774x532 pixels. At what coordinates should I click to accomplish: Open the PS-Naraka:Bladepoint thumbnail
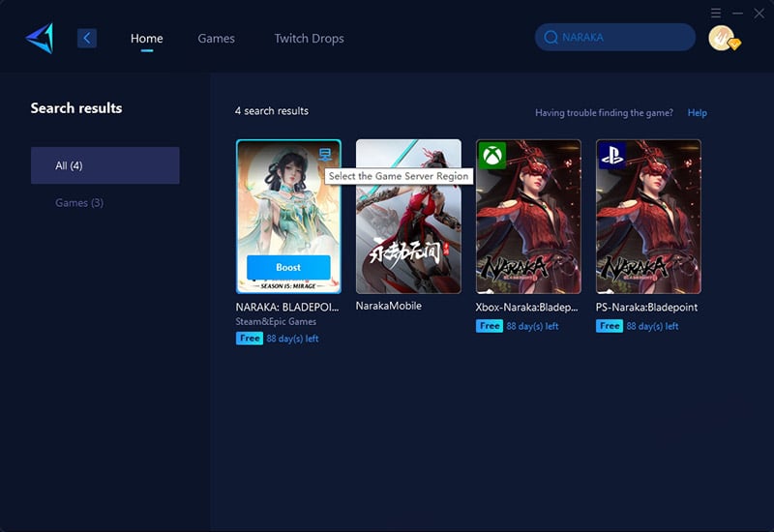648,217
